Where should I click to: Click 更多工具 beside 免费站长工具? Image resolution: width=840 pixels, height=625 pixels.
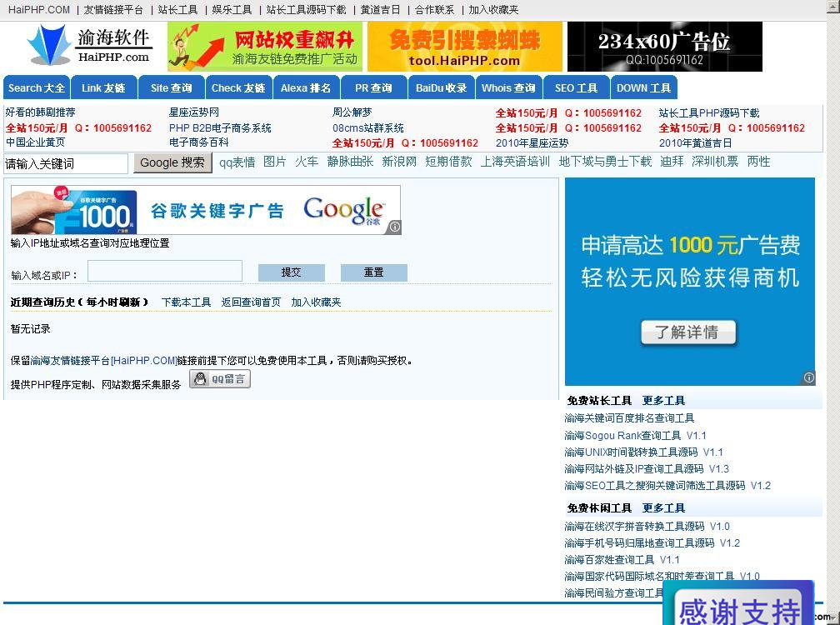click(663, 401)
